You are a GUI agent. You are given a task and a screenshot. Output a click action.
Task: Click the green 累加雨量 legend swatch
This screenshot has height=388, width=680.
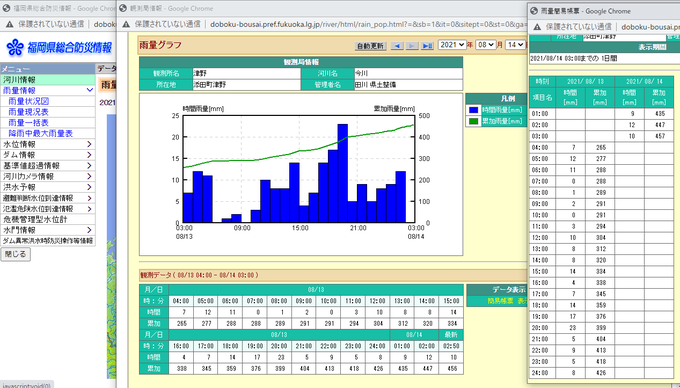(x=474, y=121)
